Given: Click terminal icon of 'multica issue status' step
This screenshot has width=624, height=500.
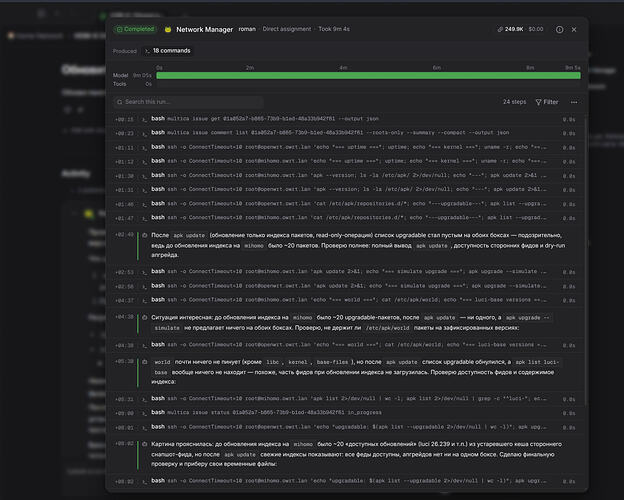Looking at the screenshot, I should (x=145, y=414).
